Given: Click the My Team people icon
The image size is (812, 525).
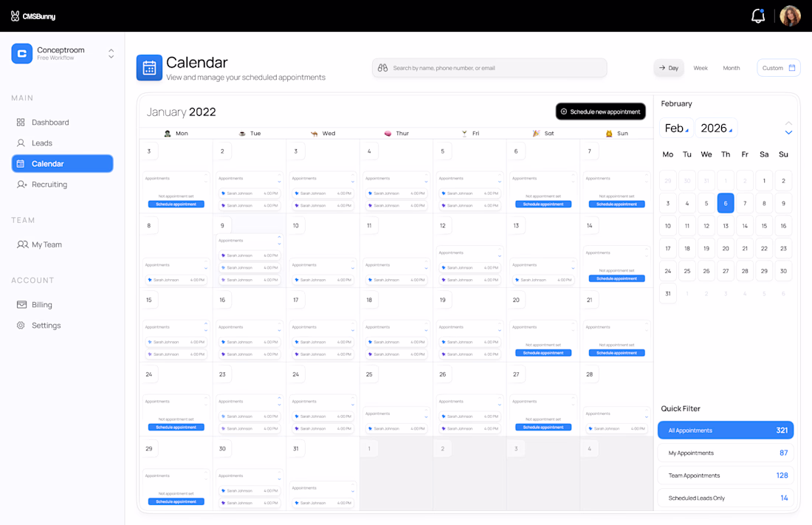Looking at the screenshot, I should [x=22, y=244].
